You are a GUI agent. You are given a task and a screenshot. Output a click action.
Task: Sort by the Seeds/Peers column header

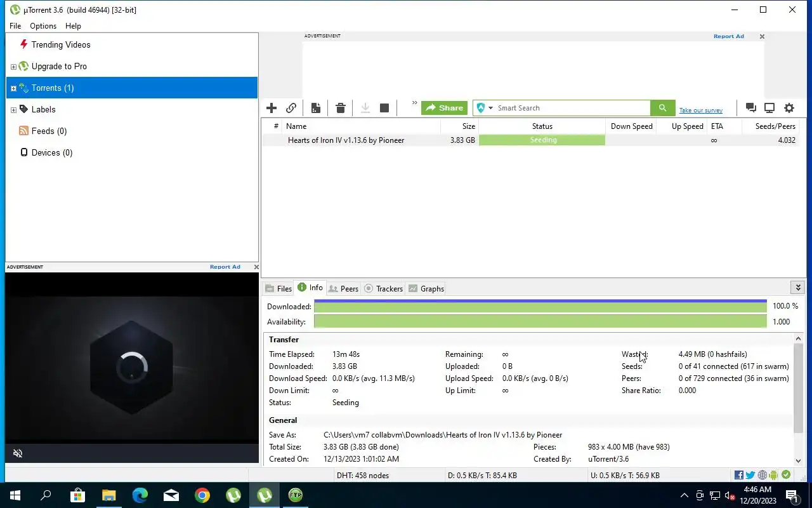coord(769,126)
